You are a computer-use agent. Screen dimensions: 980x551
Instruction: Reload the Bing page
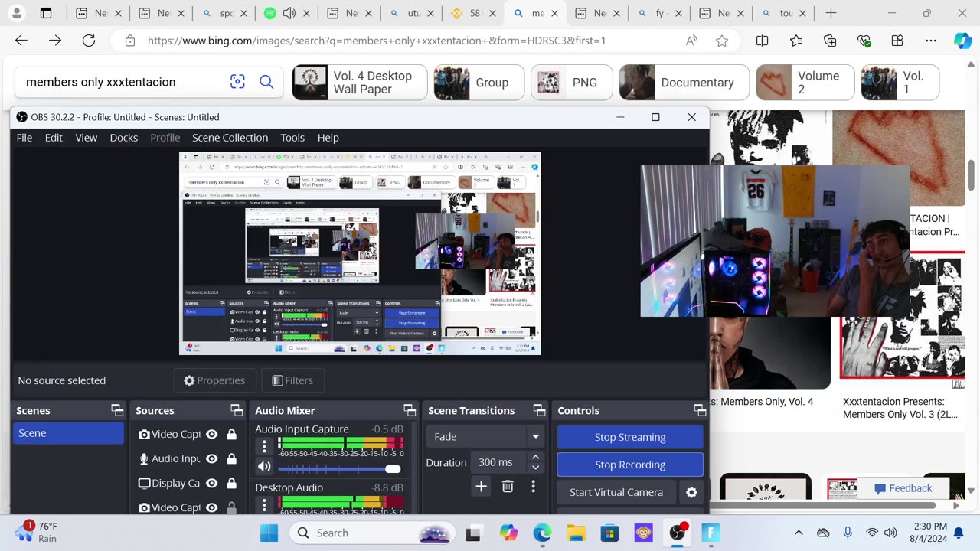pos(89,41)
